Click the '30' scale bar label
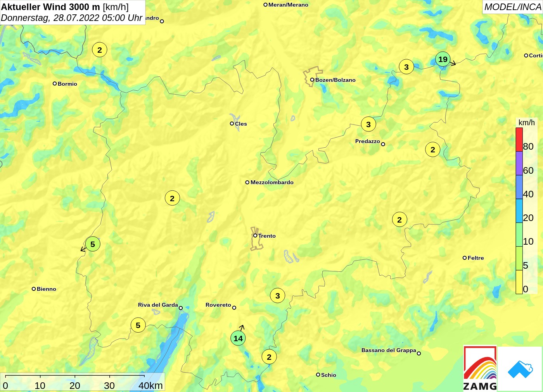543x392 pixels. pos(109,385)
